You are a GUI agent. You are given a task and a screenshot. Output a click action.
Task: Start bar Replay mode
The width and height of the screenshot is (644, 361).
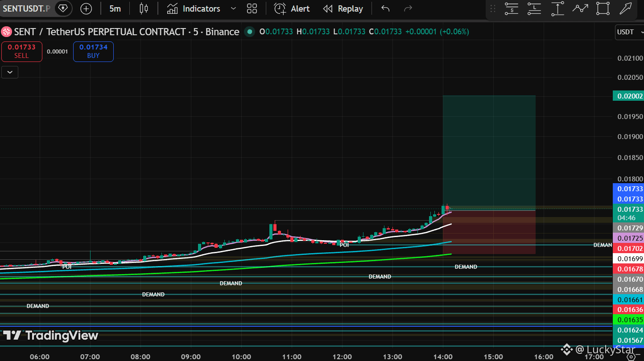coord(343,8)
